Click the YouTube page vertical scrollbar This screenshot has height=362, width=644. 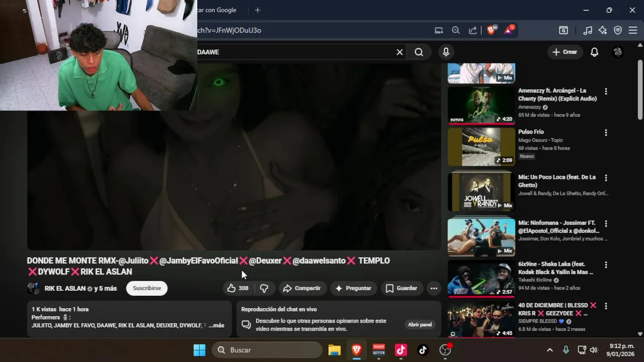click(640, 90)
